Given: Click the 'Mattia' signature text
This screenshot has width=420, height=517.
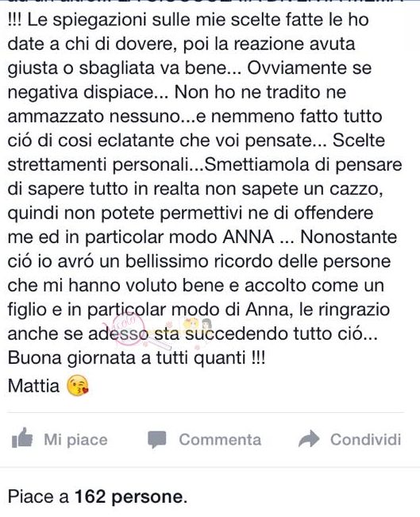Looking at the screenshot, I should [33, 385].
